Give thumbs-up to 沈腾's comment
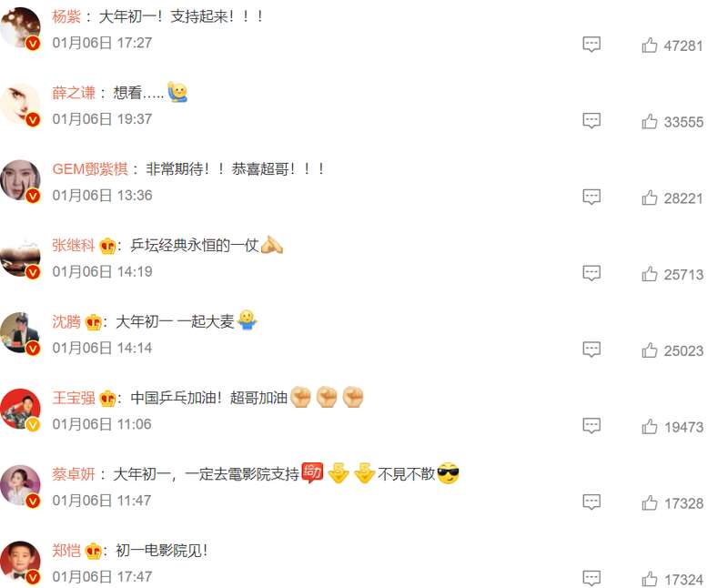 (x=649, y=350)
